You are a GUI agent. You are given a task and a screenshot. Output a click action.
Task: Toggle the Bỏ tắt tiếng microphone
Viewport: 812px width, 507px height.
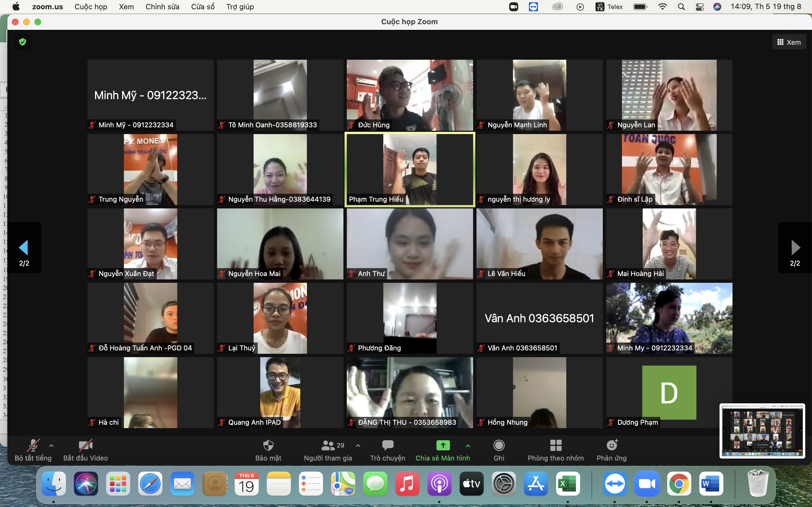click(33, 445)
